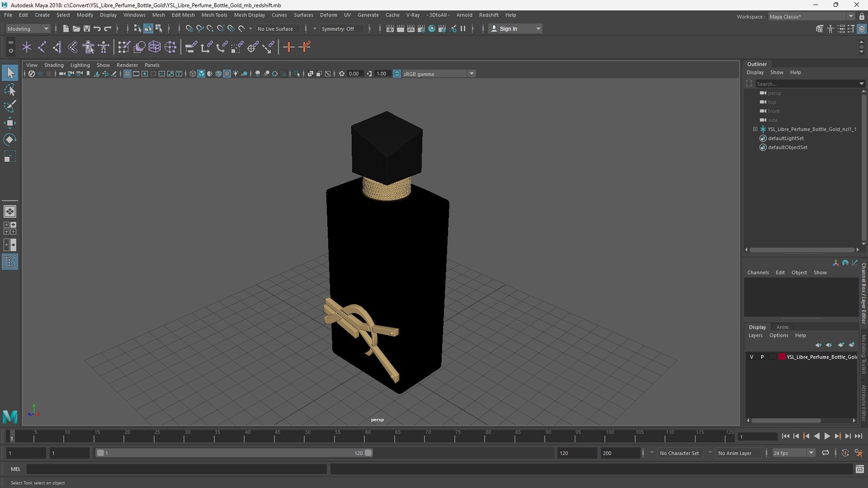This screenshot has height=488, width=868.
Task: Activate the Paint Selection tool
Action: (x=10, y=107)
